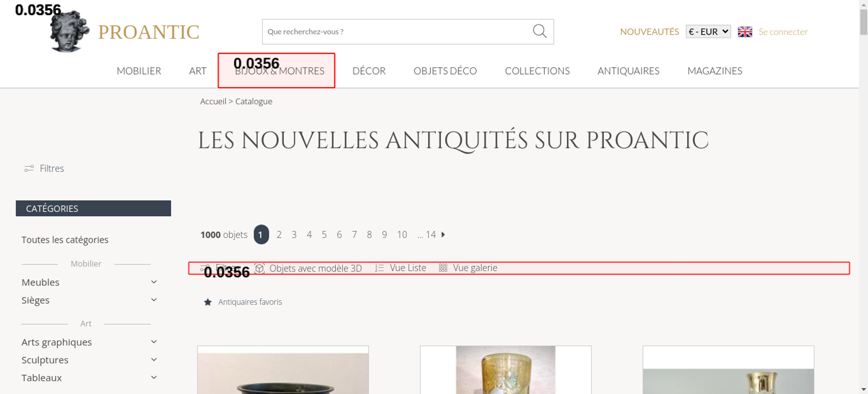Go to page 5 of results

tap(324, 235)
